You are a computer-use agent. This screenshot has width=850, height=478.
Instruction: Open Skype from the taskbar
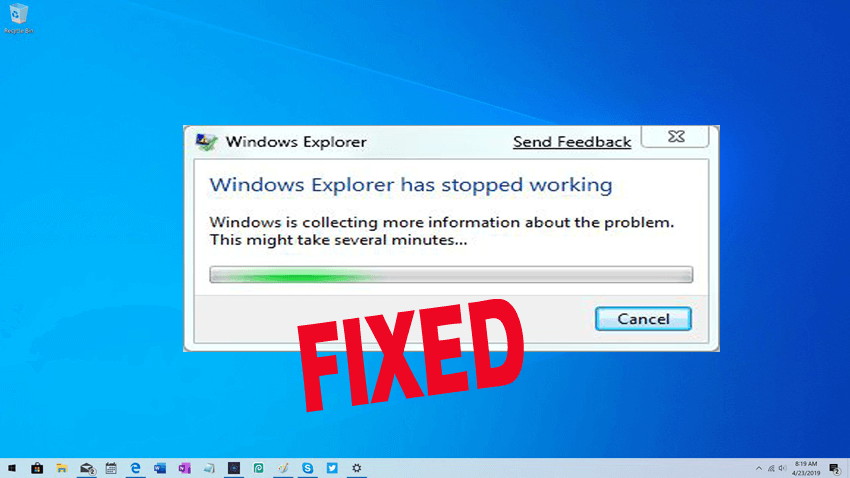coord(307,468)
